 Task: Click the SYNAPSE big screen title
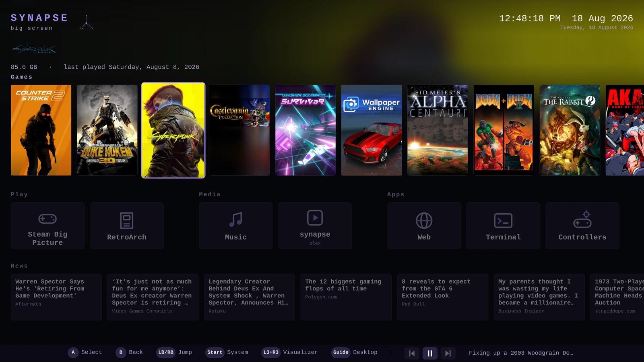39,22
